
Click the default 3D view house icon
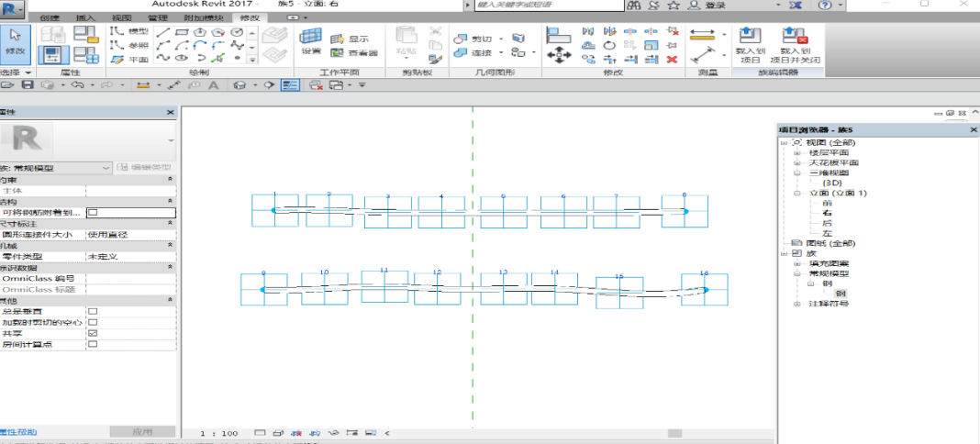[x=239, y=85]
